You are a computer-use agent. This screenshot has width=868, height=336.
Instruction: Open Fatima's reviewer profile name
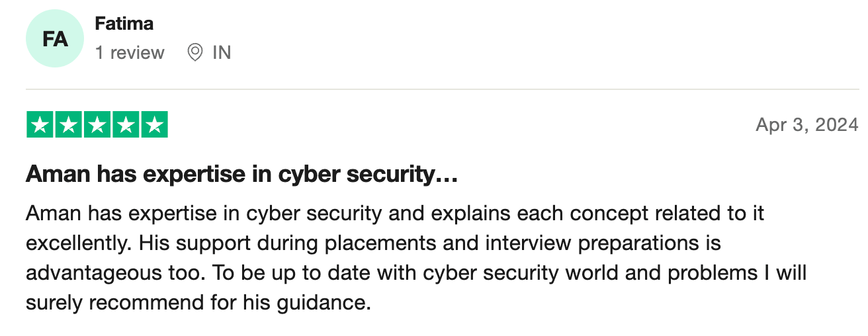pyautogui.click(x=124, y=24)
